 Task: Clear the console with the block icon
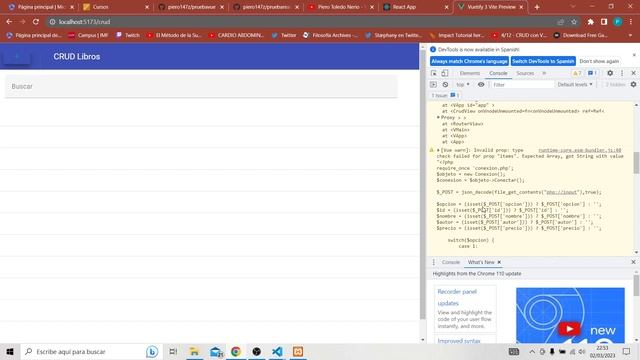(x=445, y=84)
